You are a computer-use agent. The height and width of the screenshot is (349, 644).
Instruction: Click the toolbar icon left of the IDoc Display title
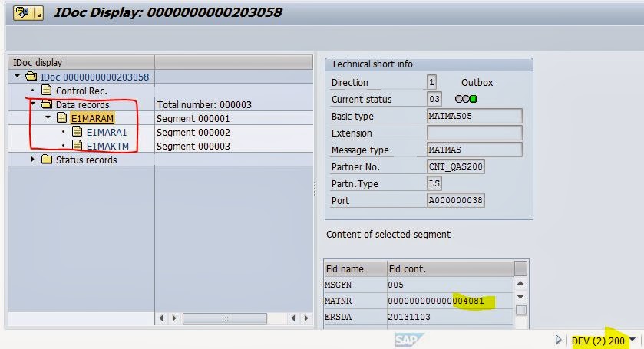(x=23, y=12)
